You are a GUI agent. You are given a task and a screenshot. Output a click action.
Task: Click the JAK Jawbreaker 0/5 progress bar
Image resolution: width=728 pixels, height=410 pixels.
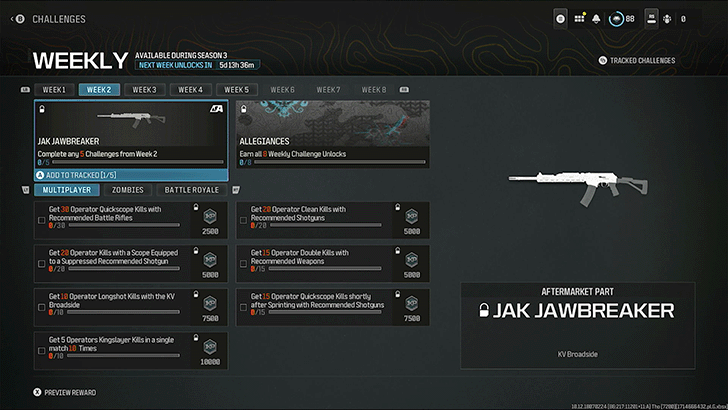[x=138, y=162]
